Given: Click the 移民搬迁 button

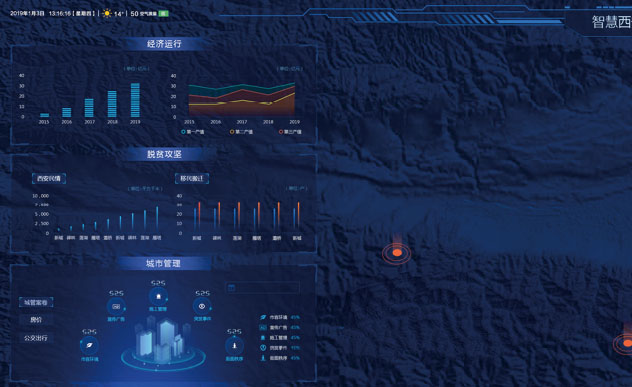Looking at the screenshot, I should pos(192,179).
